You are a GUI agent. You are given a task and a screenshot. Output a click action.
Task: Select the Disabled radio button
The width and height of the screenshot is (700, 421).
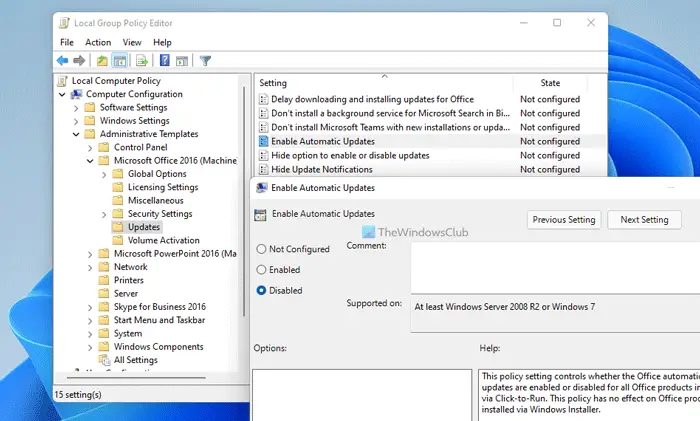point(263,290)
